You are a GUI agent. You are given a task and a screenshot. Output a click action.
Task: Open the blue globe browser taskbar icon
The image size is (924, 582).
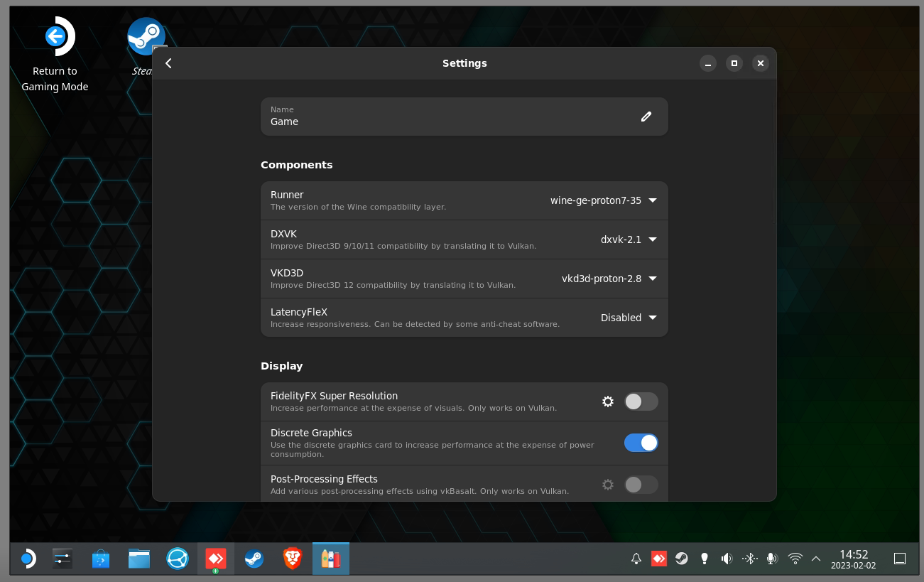177,559
